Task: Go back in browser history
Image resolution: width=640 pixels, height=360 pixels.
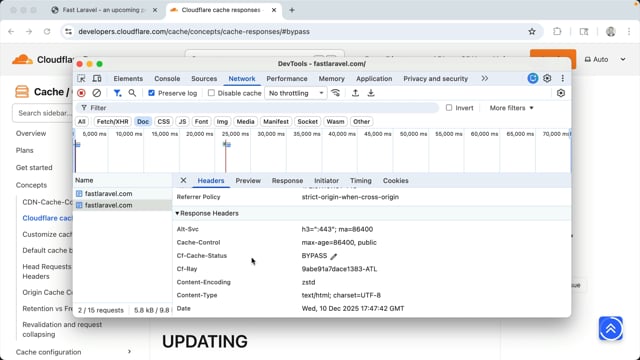Action: 11,31
